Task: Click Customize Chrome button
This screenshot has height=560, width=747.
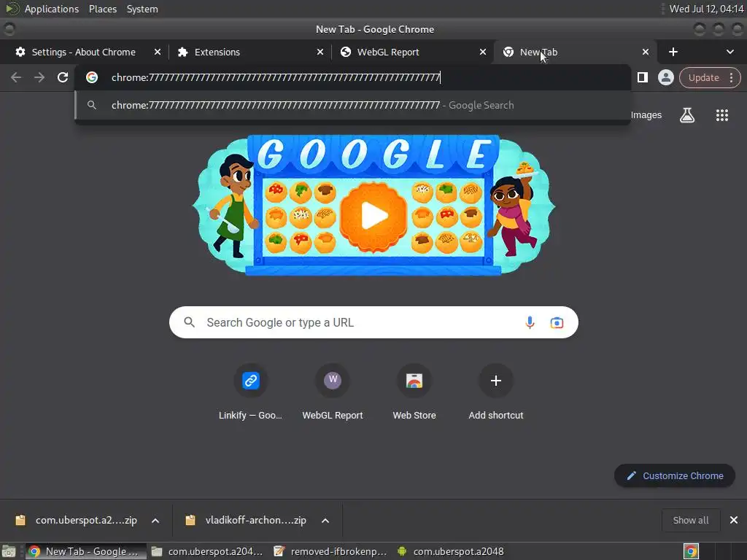Action: pos(675,475)
